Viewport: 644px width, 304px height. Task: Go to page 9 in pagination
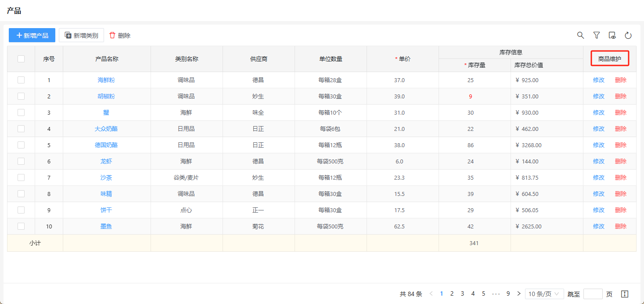508,294
